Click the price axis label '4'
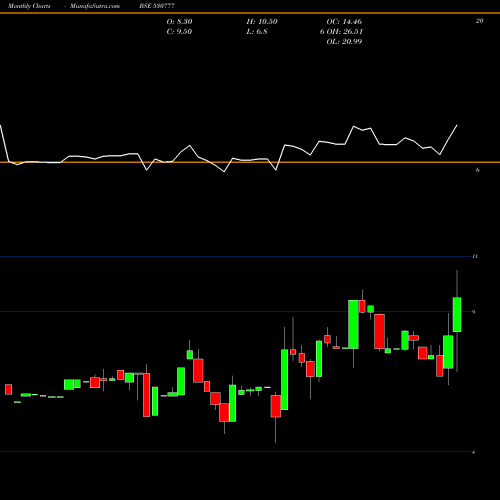The height and width of the screenshot is (500, 500). tap(474, 452)
